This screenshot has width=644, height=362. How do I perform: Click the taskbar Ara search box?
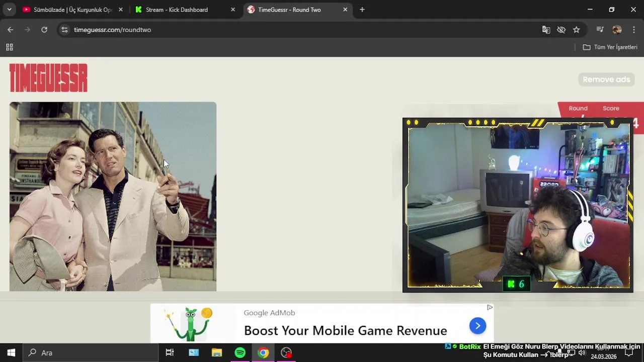[91, 352]
